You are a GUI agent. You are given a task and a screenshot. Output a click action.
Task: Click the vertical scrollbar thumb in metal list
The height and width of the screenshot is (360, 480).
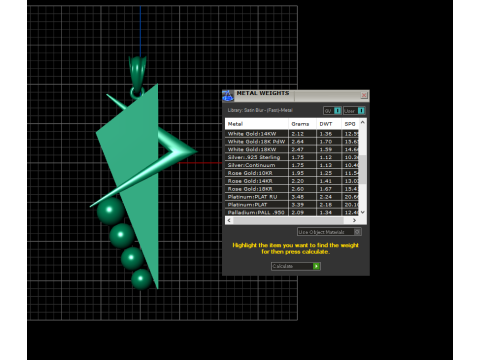[x=363, y=169]
